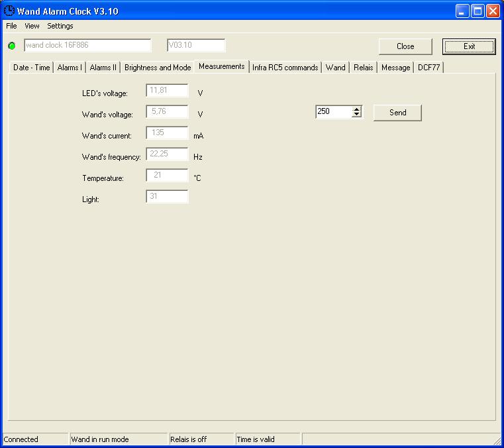Click the 'Wand's current:' label

pos(107,136)
